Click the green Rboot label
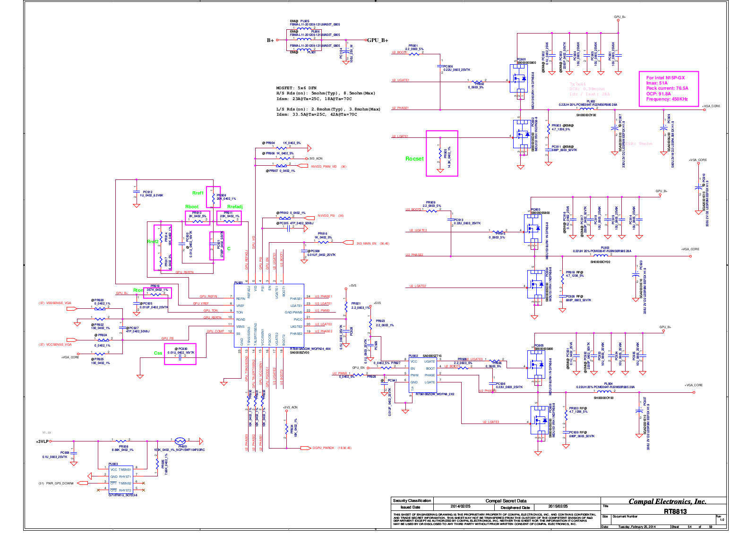Image resolution: width=756 pixels, height=534 pixels. point(192,207)
